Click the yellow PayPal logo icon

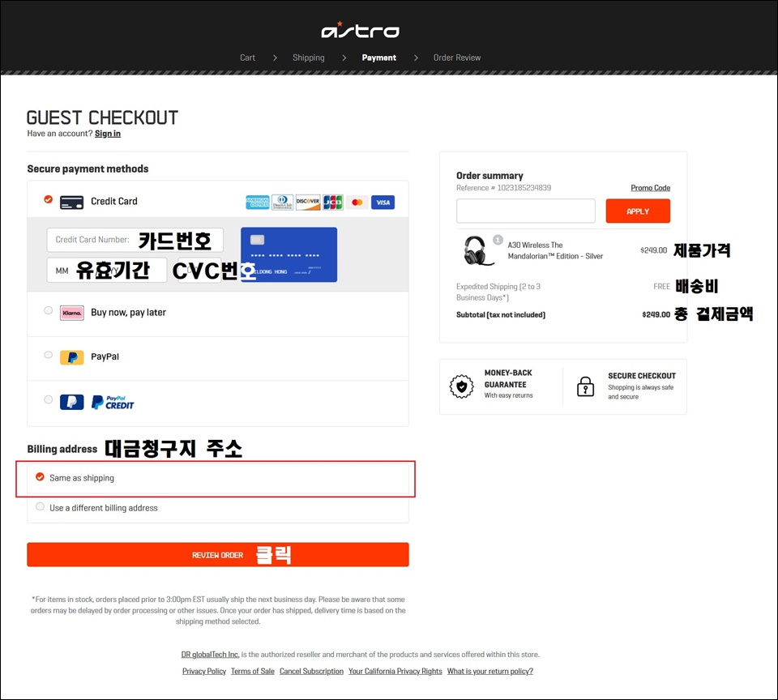click(x=72, y=357)
